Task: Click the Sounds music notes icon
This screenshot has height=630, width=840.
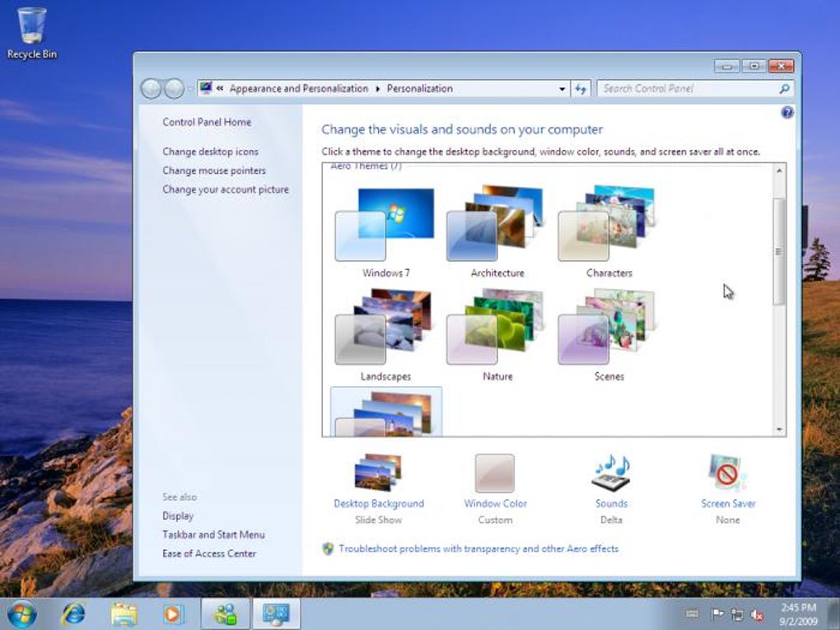Action: tap(611, 473)
